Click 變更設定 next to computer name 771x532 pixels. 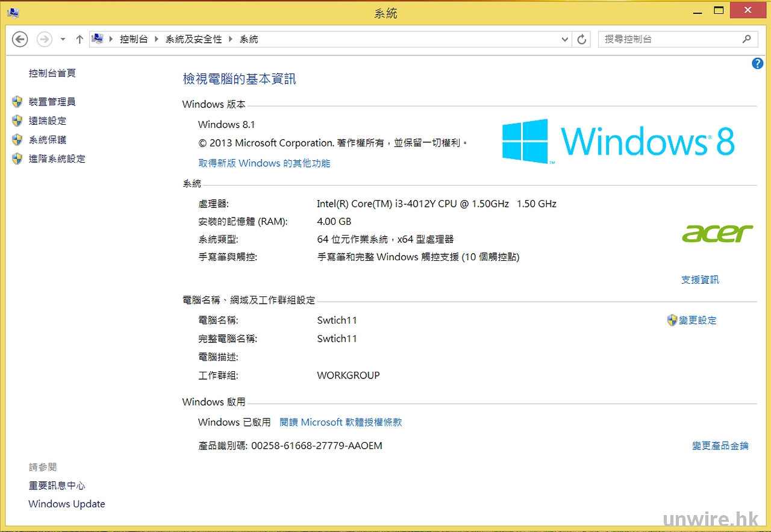pyautogui.click(x=698, y=321)
